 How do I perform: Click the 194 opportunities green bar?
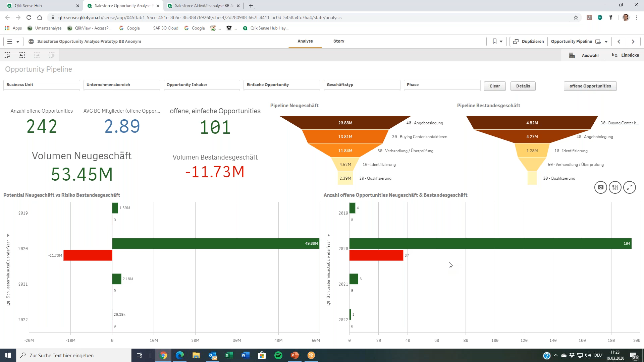click(490, 243)
